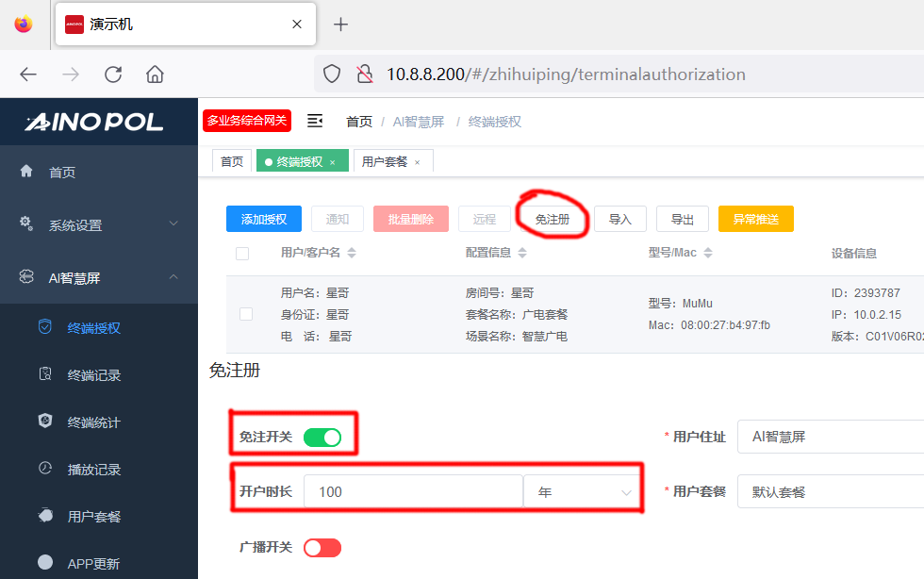Click the 开户时长 input field
The height and width of the screenshot is (579, 924).
[413, 492]
